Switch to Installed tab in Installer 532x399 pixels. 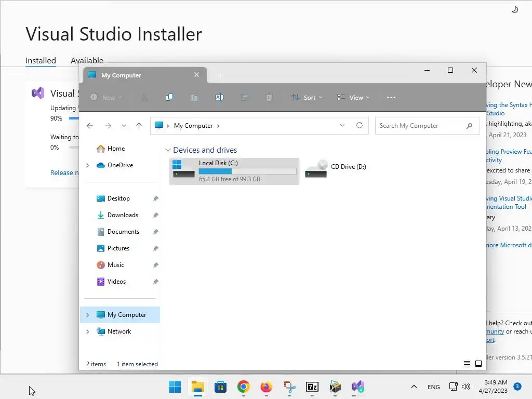[41, 60]
